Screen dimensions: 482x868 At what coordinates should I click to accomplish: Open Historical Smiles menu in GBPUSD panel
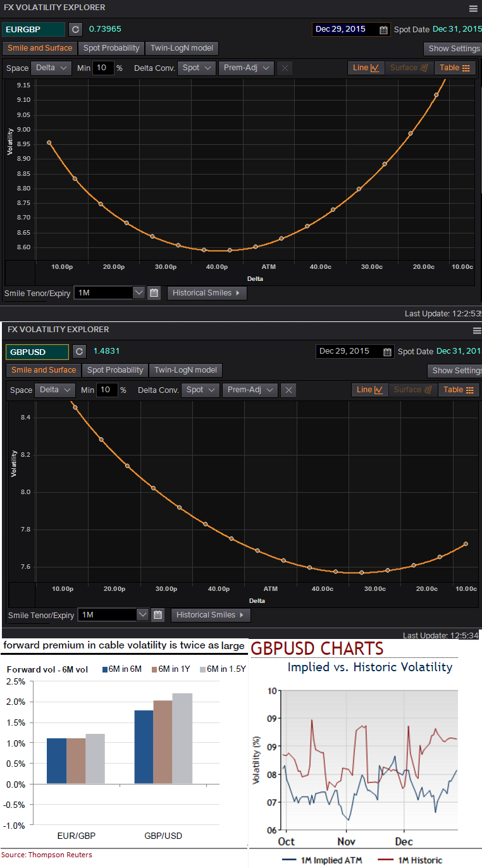click(211, 615)
